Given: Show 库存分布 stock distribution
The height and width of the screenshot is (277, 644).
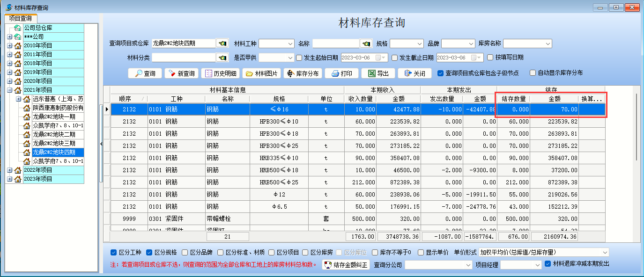Looking at the screenshot, I should click(303, 73).
